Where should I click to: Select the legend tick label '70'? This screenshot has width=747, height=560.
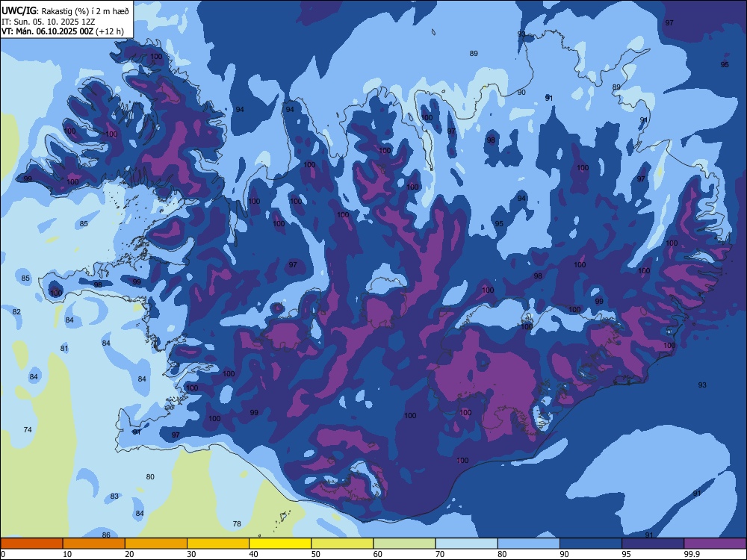(x=440, y=554)
